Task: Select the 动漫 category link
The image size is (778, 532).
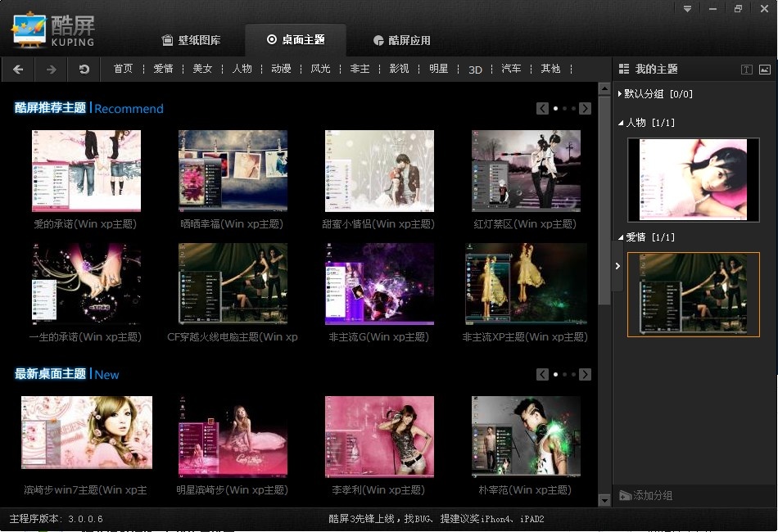Action: (281, 69)
